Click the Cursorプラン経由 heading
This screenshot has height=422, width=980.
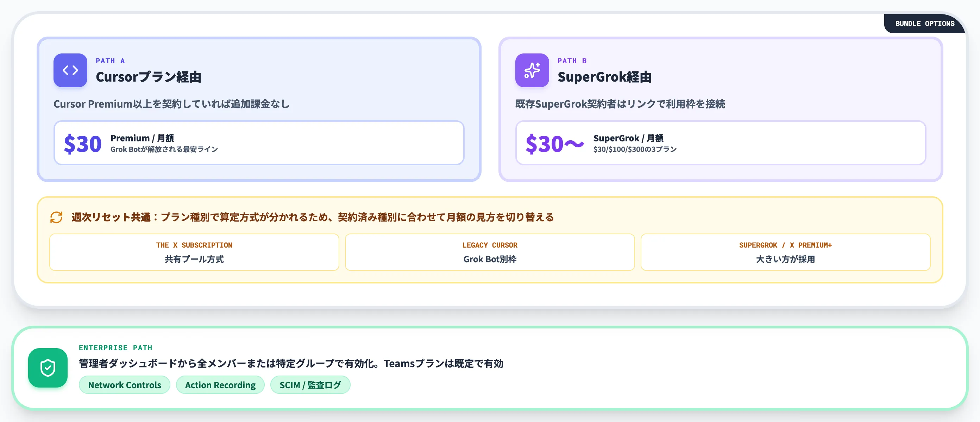pos(148,77)
